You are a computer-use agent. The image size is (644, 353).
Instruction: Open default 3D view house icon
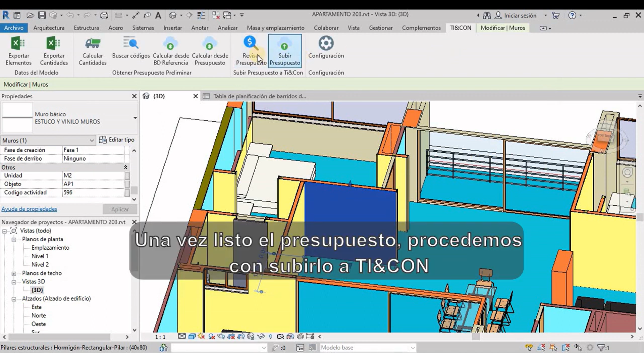pyautogui.click(x=173, y=15)
